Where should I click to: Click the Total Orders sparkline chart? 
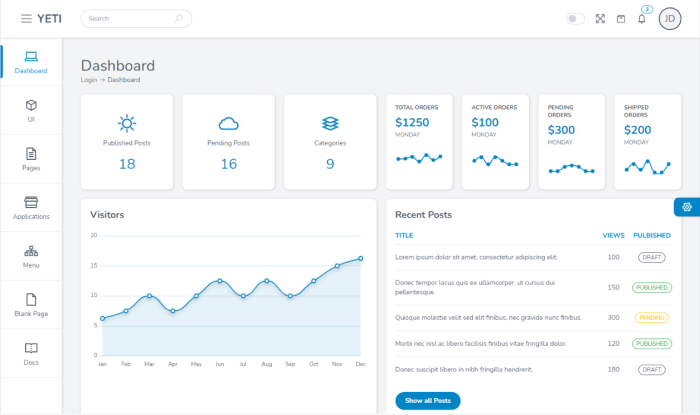pos(419,158)
